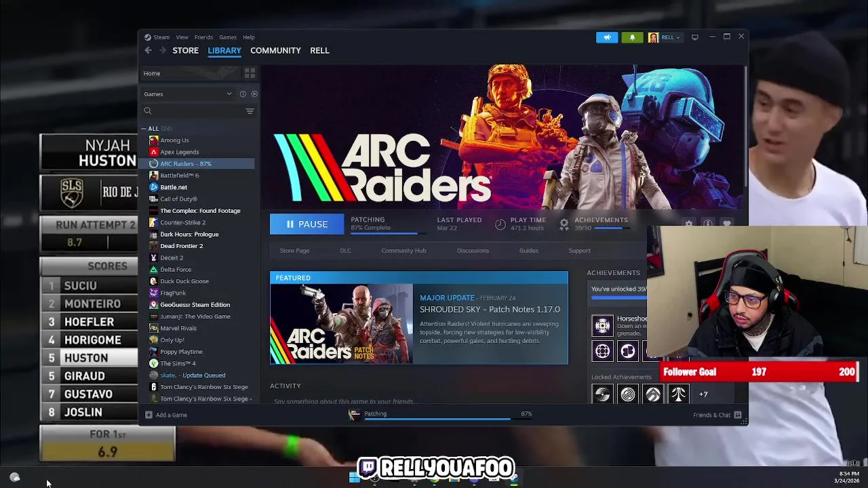Click the Windows Start button on taskbar
The image size is (868, 488).
click(353, 478)
